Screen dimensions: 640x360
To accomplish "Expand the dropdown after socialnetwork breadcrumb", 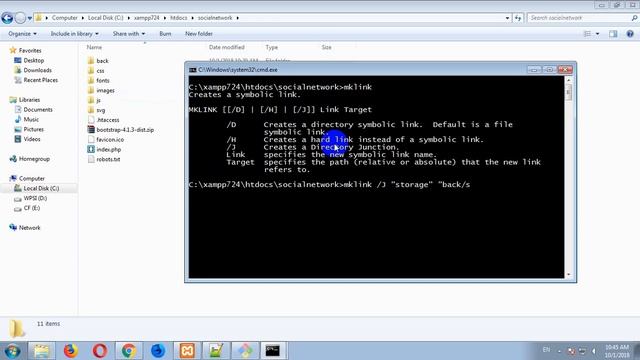I will (238, 18).
